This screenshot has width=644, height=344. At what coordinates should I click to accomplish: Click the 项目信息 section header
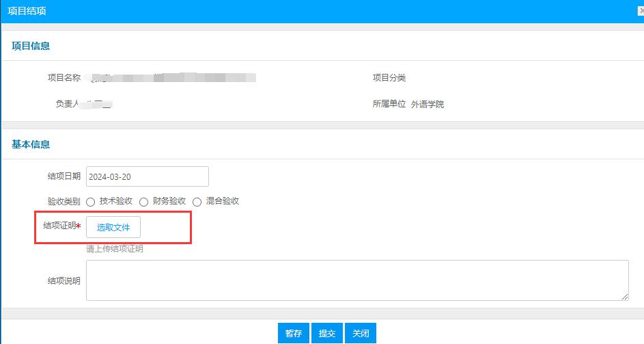click(31, 46)
